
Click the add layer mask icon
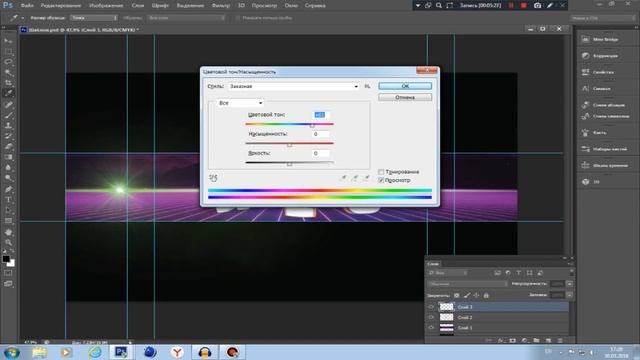click(513, 340)
